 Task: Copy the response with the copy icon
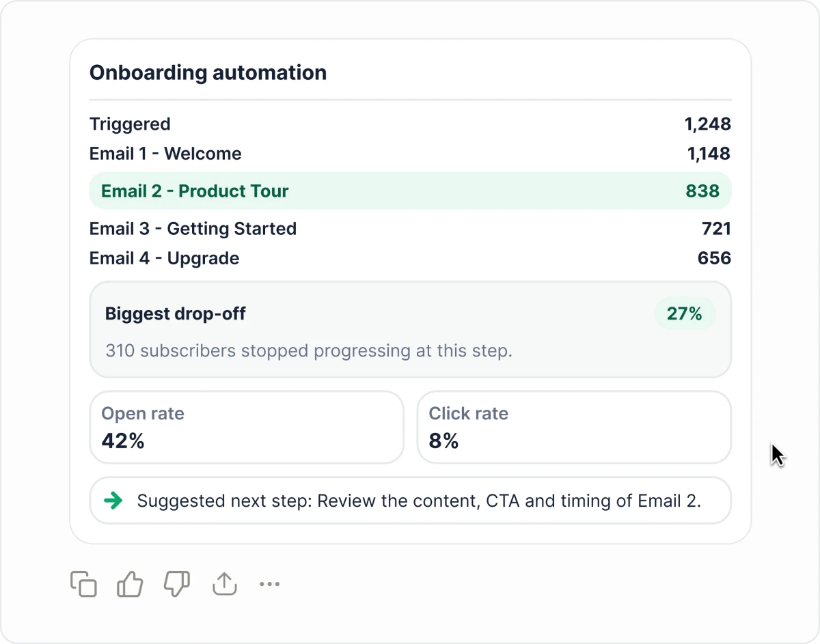pos(83,584)
